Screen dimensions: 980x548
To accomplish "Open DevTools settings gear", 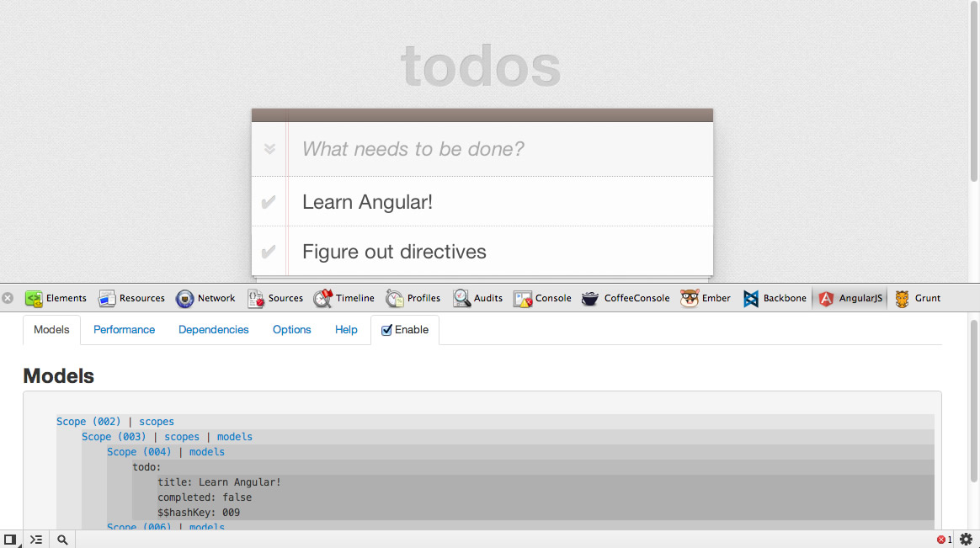I will click(x=966, y=540).
